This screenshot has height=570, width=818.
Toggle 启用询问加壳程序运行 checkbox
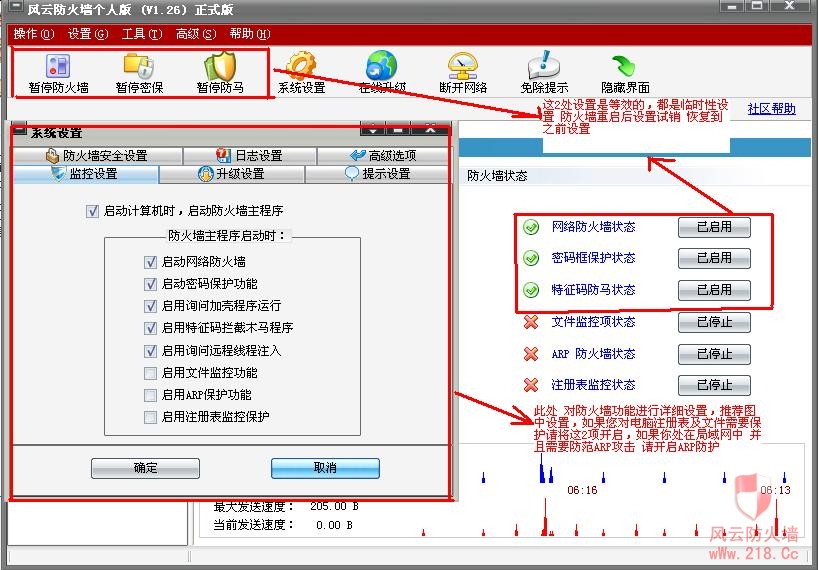[150, 306]
